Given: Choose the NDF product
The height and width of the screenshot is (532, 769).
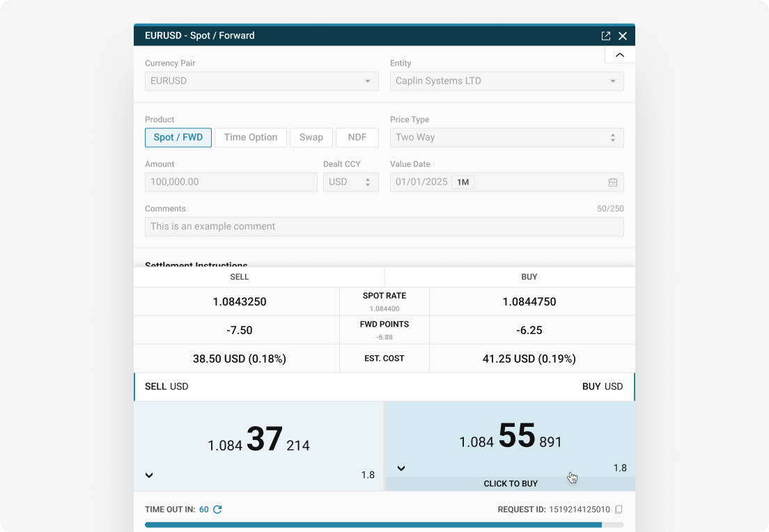Looking at the screenshot, I should (x=357, y=138).
